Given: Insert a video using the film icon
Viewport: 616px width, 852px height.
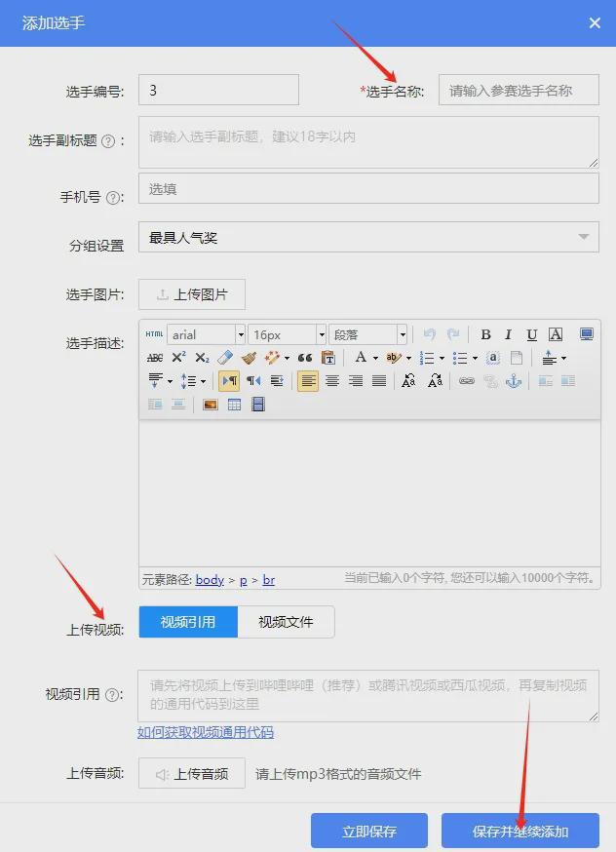Looking at the screenshot, I should click(x=258, y=405).
